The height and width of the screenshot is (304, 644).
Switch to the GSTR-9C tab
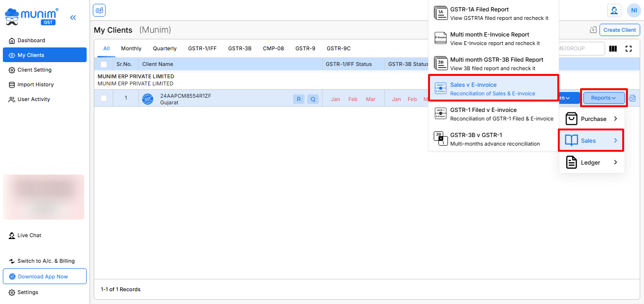point(338,48)
